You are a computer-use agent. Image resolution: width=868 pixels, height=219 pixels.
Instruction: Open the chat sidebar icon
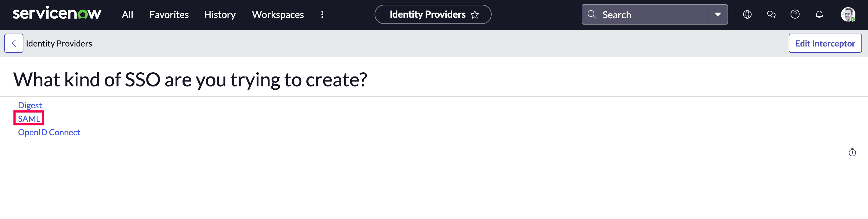pyautogui.click(x=771, y=14)
